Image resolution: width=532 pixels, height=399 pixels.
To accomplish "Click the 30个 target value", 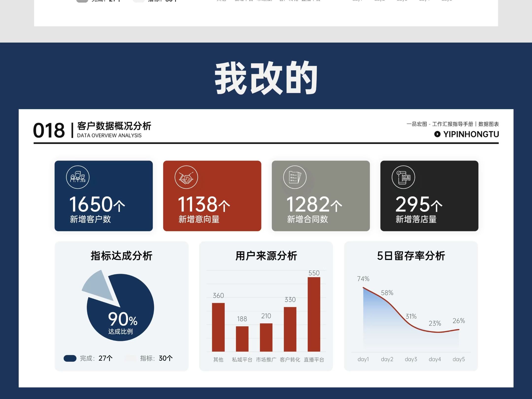I will (x=166, y=358).
